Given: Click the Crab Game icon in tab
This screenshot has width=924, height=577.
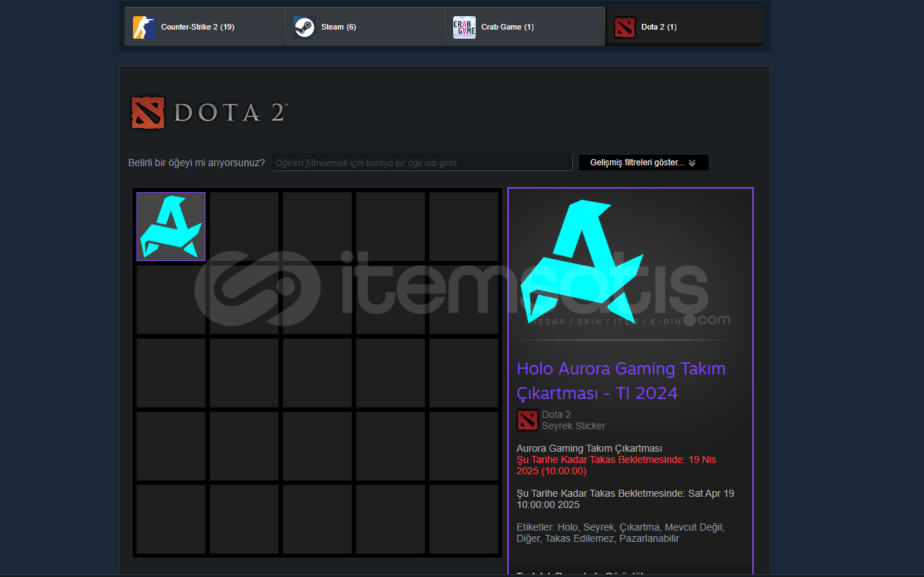Looking at the screenshot, I should click(x=464, y=27).
